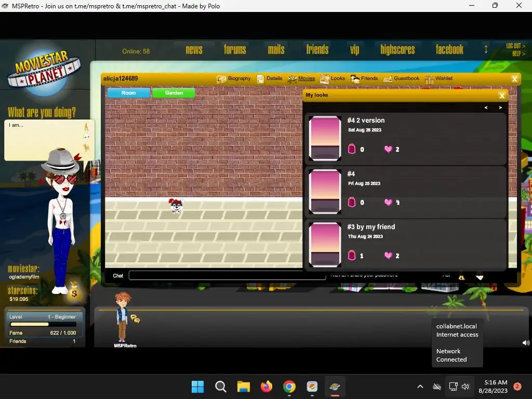532x399 pixels.
Task: Open the highscores section
Action: pyautogui.click(x=397, y=50)
